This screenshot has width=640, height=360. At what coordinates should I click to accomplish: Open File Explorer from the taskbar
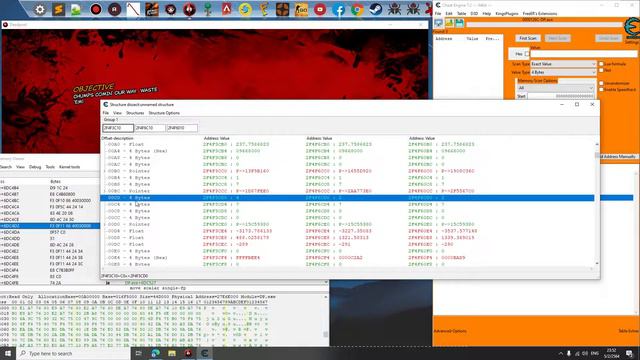(172, 353)
